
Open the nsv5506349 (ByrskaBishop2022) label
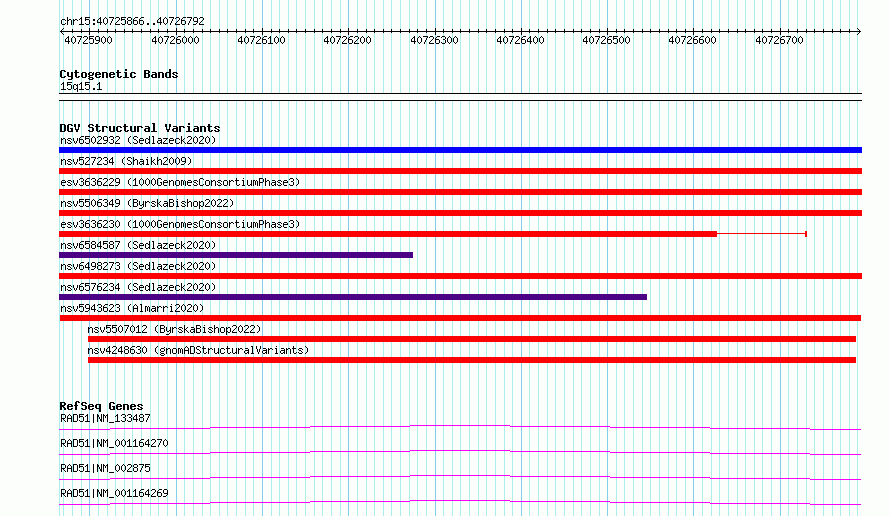(147, 203)
